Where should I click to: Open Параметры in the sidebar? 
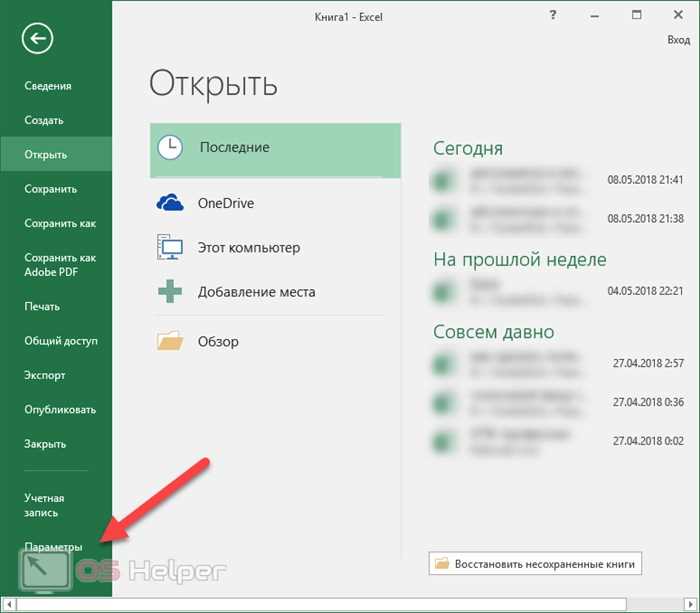(53, 546)
